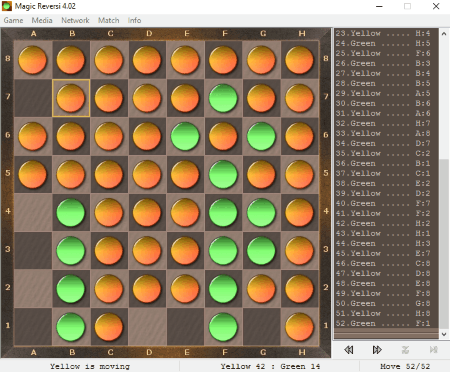Click the Magic Reversi title bar icon
The height and width of the screenshot is (372, 450).
pos(7,6)
